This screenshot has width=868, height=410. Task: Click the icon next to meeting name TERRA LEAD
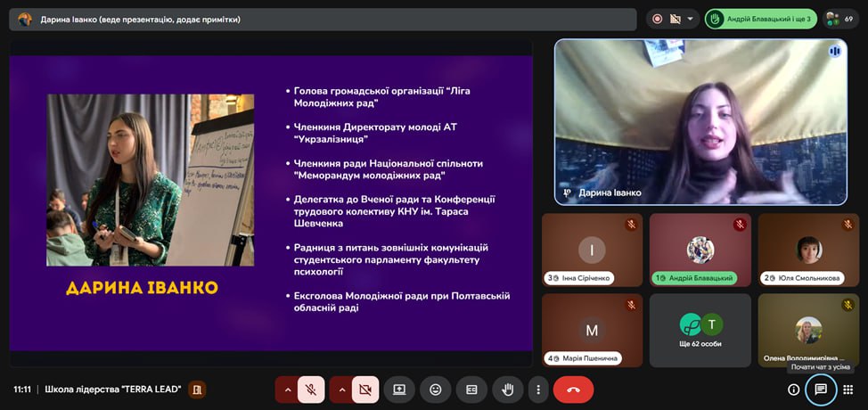click(x=197, y=389)
